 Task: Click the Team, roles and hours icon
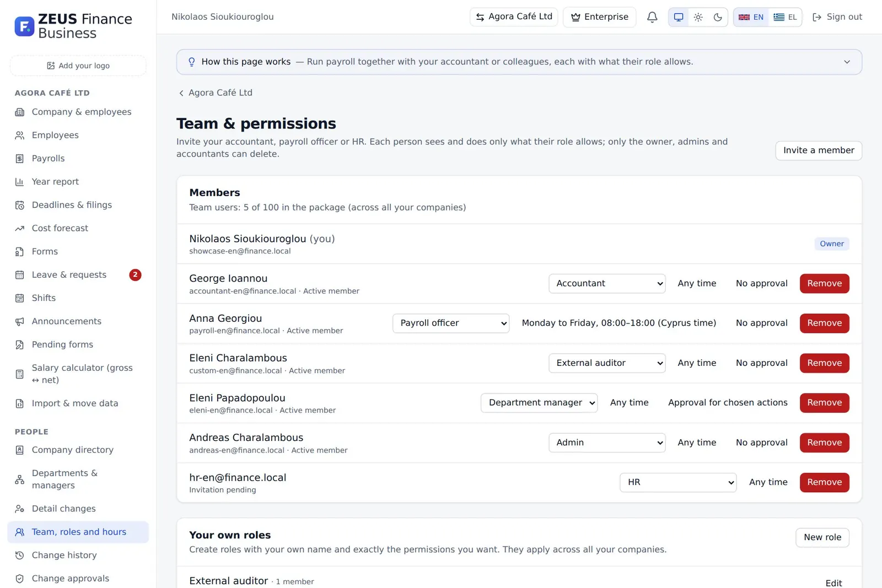(20, 532)
